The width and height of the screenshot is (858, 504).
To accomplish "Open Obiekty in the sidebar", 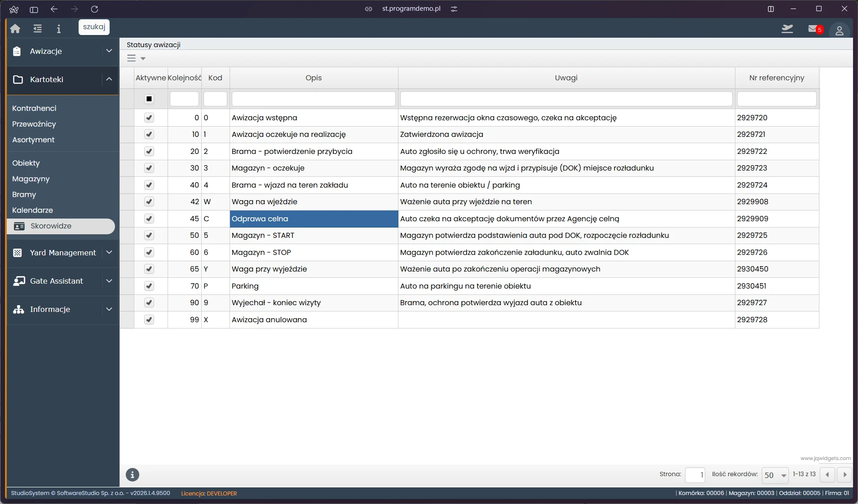I will 26,163.
